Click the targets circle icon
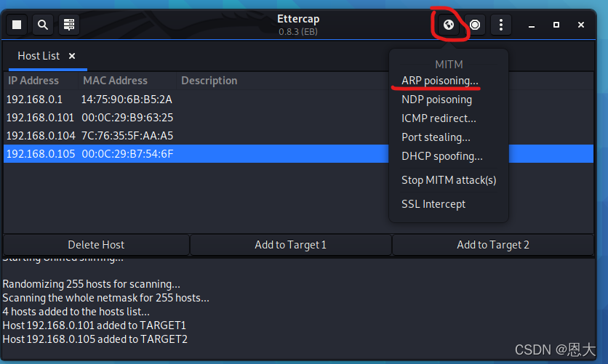This screenshot has height=364, width=608. click(475, 25)
